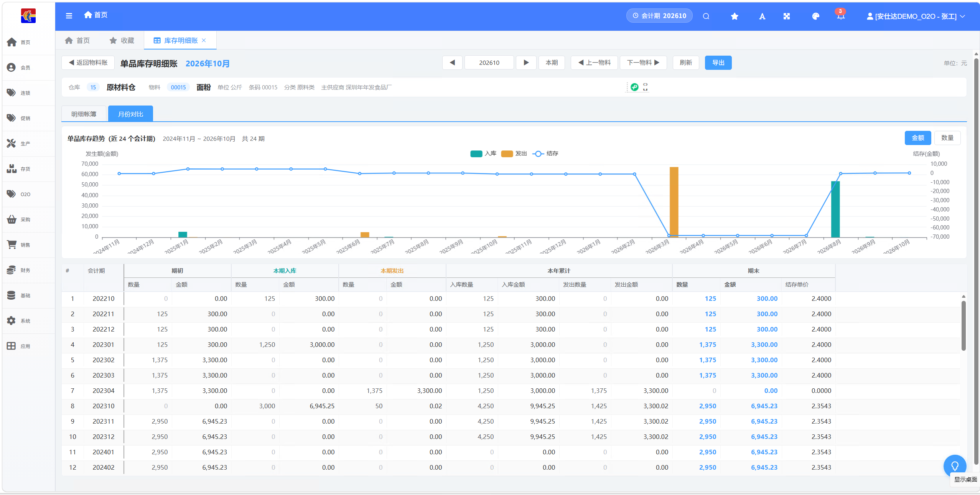The height and width of the screenshot is (495, 980).
Task: Open favorites star icon in header
Action: pyautogui.click(x=735, y=16)
